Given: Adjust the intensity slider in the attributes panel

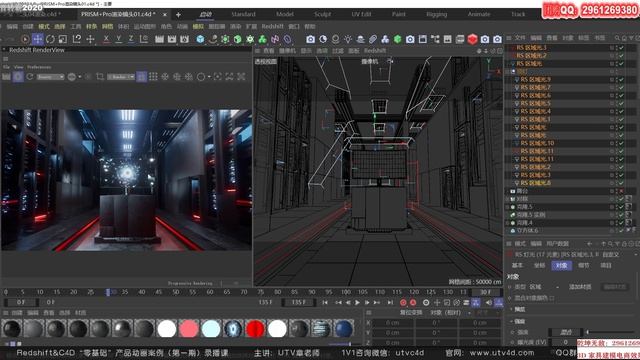Looking at the screenshot, I should 611,332.
